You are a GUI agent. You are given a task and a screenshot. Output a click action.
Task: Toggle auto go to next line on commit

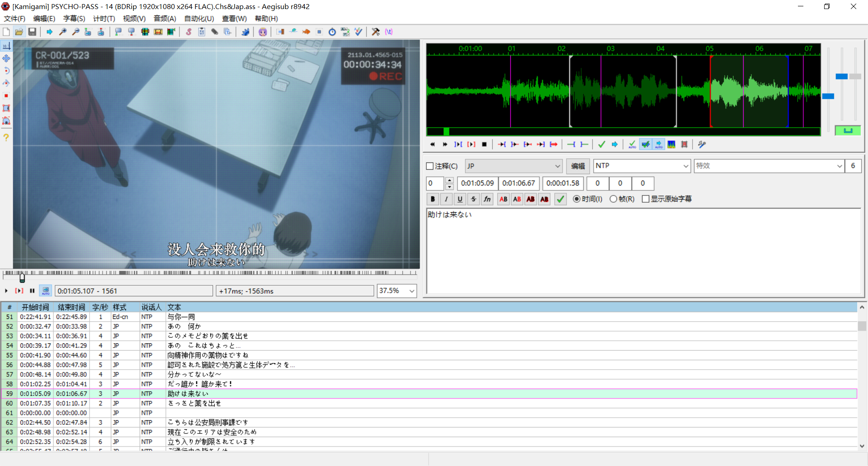click(646, 144)
